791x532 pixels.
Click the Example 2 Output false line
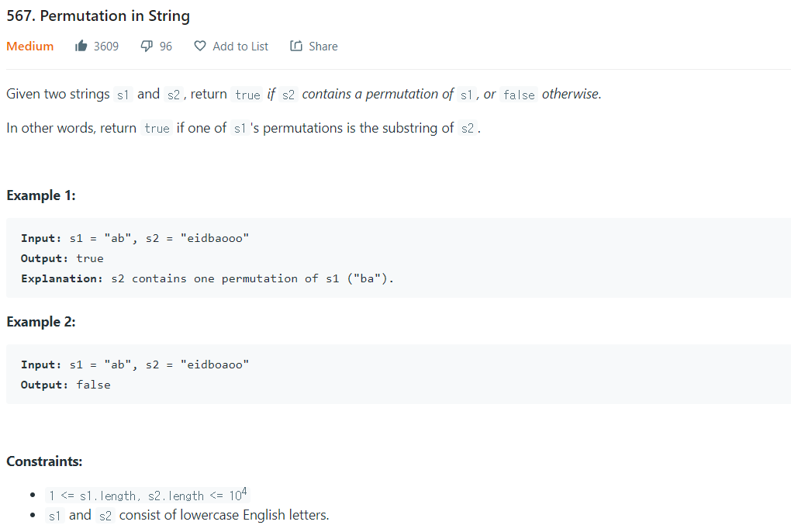66,385
